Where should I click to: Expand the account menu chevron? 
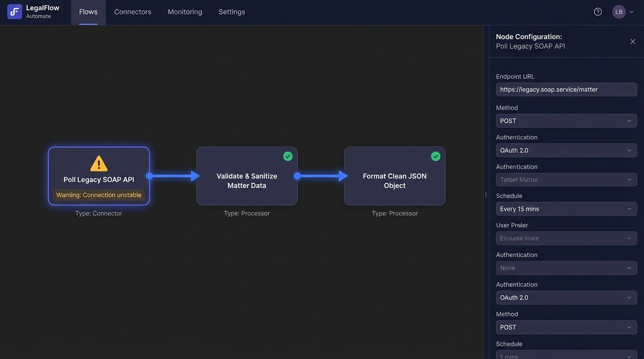coord(631,12)
